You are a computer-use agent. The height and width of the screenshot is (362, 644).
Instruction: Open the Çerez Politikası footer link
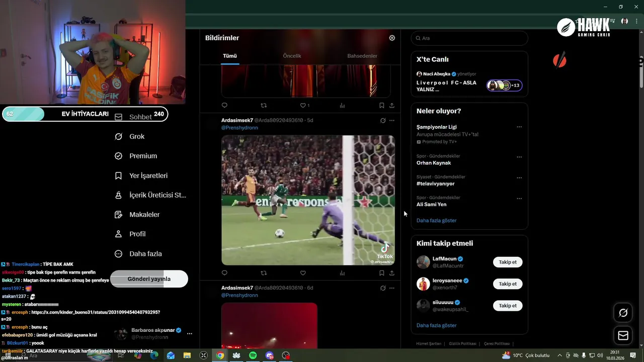click(x=497, y=343)
